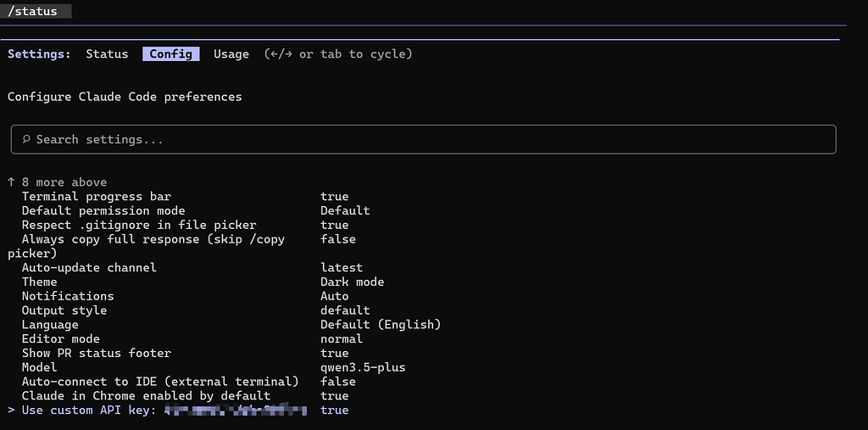Click the magnifier icon in the search box
This screenshot has height=430, width=868.
(26, 140)
